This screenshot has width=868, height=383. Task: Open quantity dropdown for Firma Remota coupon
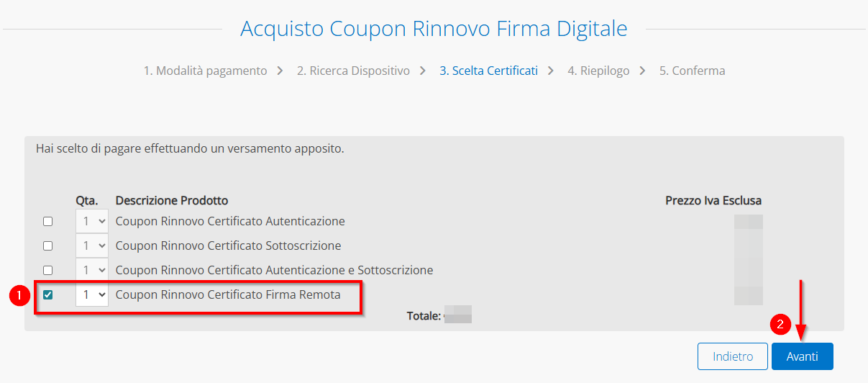tap(92, 295)
